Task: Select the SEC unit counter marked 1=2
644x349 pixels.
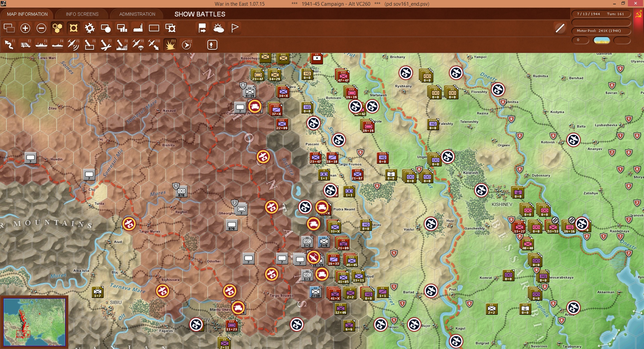Action: (x=307, y=241)
